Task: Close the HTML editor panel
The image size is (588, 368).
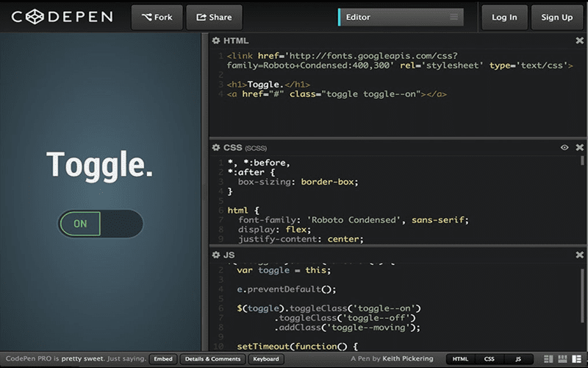Action: click(579, 40)
